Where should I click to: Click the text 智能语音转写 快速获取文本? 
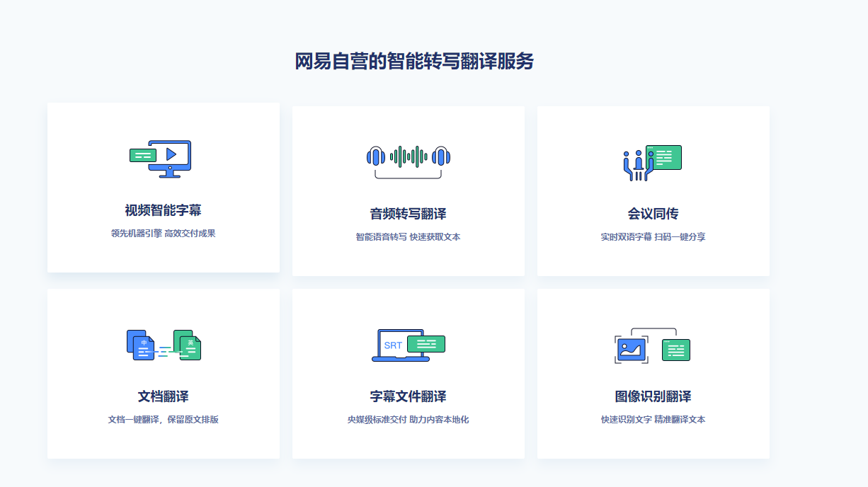pos(409,237)
